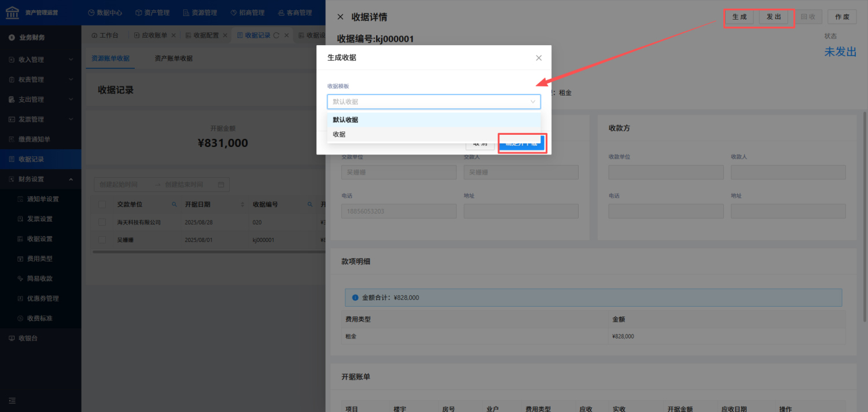Screen dimensions: 868x412
Task: Sort by the 开据日期 column arrows
Action: pyautogui.click(x=242, y=204)
